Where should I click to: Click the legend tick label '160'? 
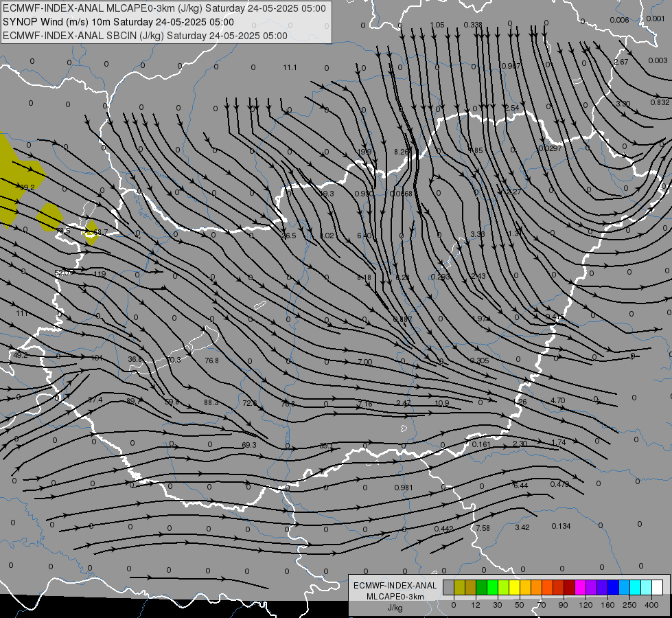click(607, 605)
